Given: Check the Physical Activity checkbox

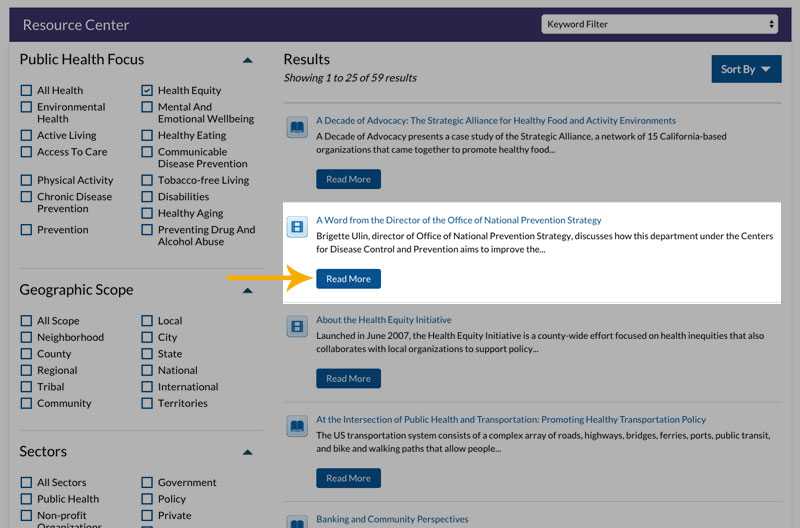Looking at the screenshot, I should click(x=26, y=180).
